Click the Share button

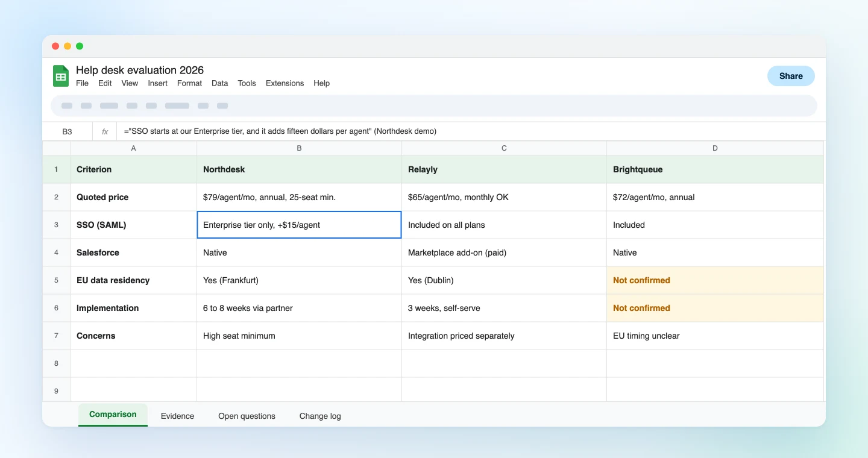point(791,76)
